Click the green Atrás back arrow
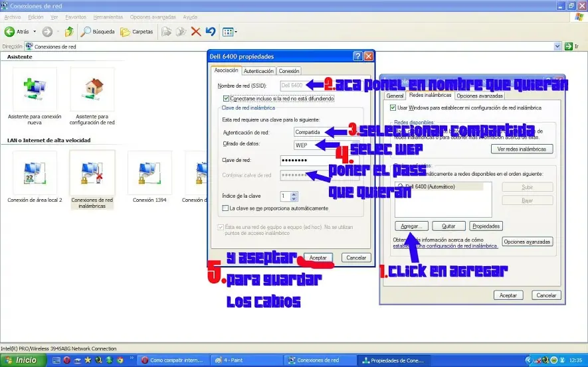This screenshot has height=367, width=588. [9, 32]
